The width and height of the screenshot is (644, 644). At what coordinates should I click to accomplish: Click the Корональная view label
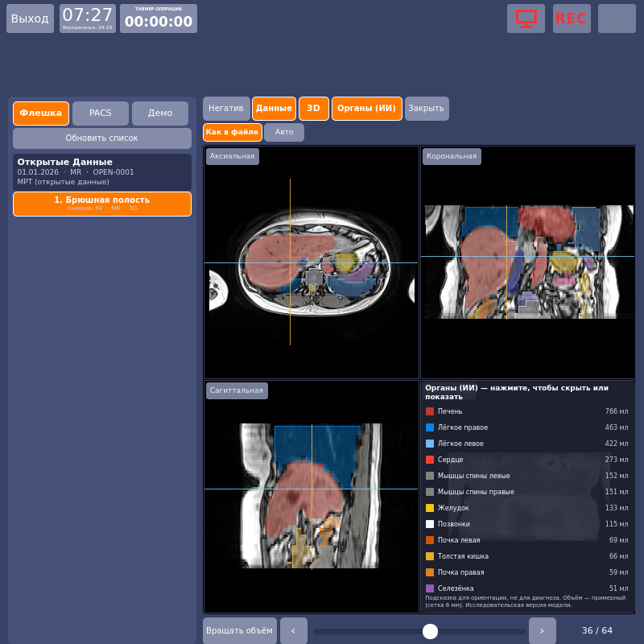(452, 156)
